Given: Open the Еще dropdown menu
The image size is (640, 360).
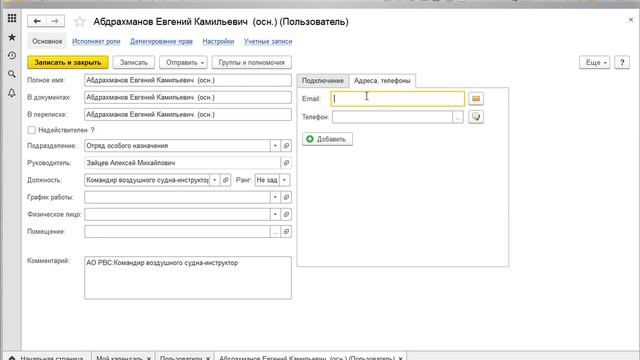Looking at the screenshot, I should pyautogui.click(x=594, y=62).
